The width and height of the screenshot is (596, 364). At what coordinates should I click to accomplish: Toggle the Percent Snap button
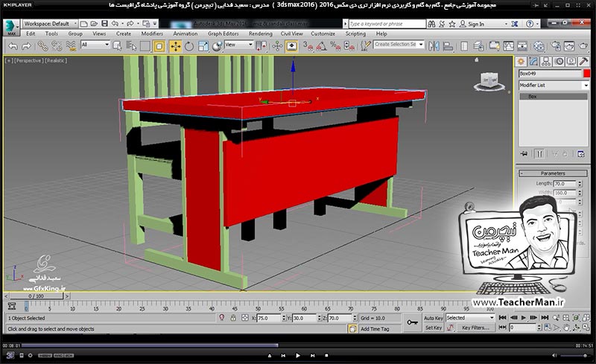pos(335,46)
